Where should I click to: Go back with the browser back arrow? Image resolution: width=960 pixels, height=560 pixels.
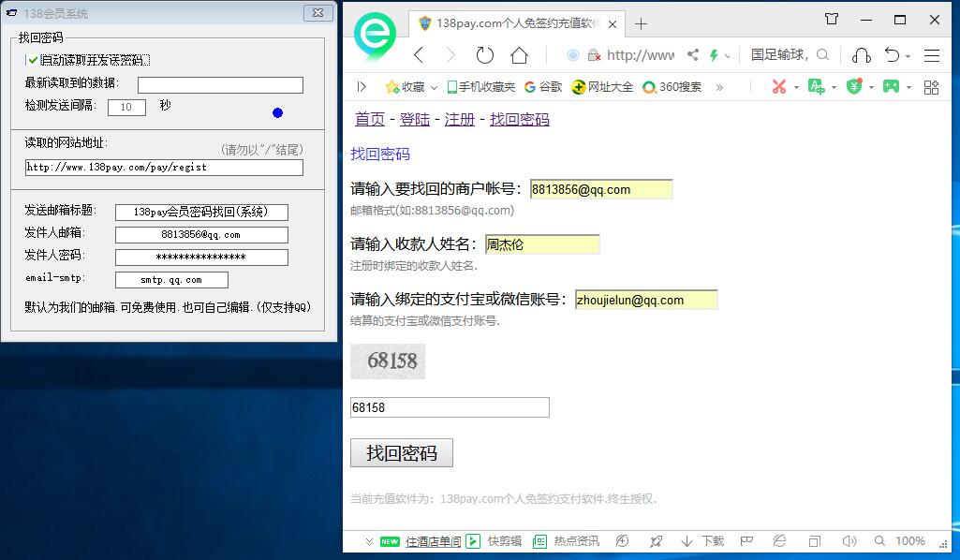tap(419, 55)
